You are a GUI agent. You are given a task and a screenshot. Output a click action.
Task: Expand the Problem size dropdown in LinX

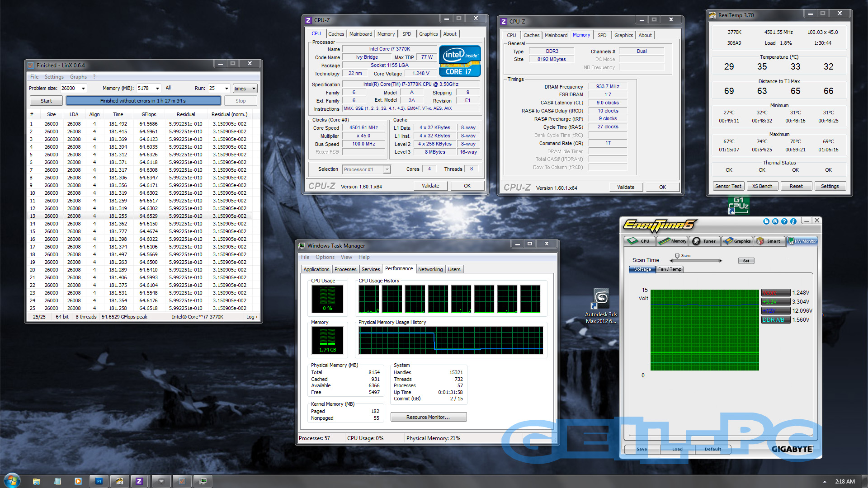pos(83,89)
